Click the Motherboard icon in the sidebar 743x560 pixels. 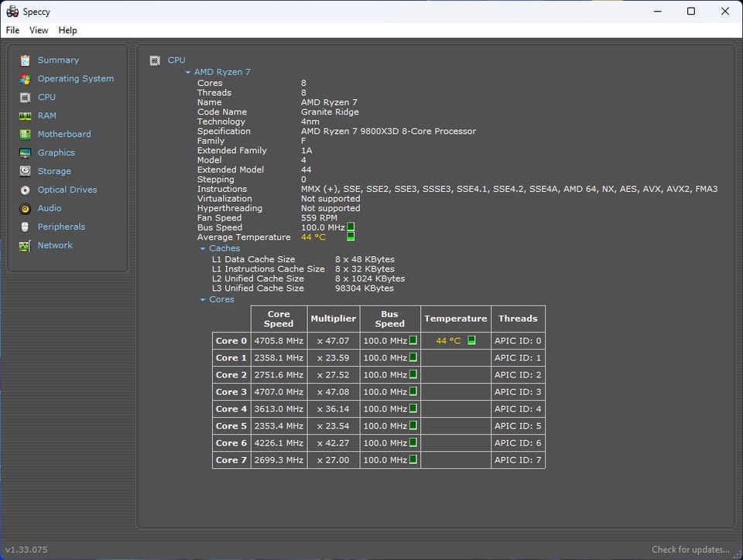(26, 135)
